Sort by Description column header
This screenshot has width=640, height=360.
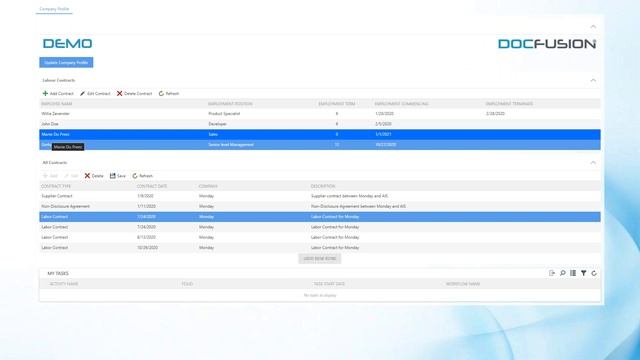pyautogui.click(x=323, y=186)
